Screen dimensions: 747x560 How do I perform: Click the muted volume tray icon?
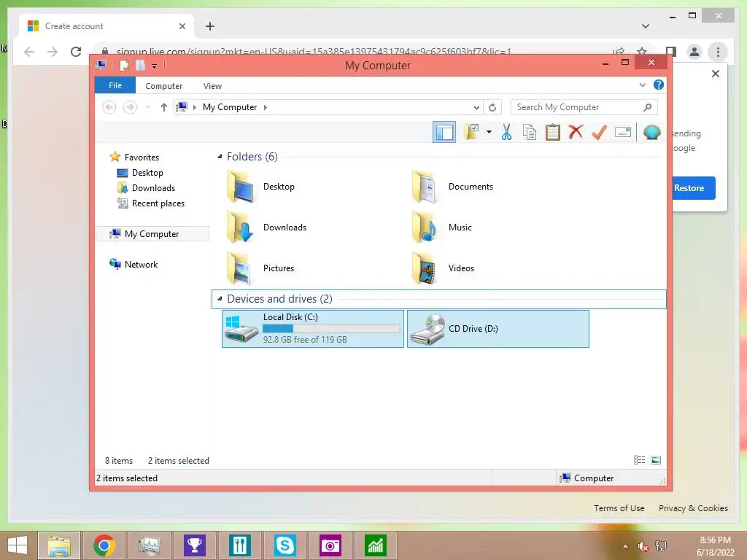[643, 546]
